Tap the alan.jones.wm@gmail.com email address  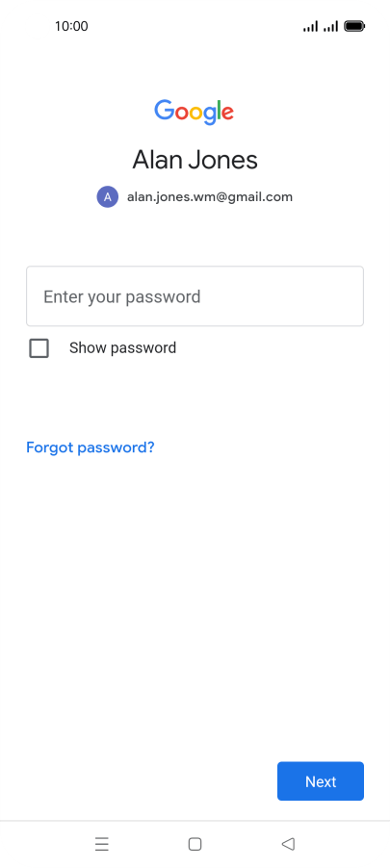pyautogui.click(x=210, y=196)
